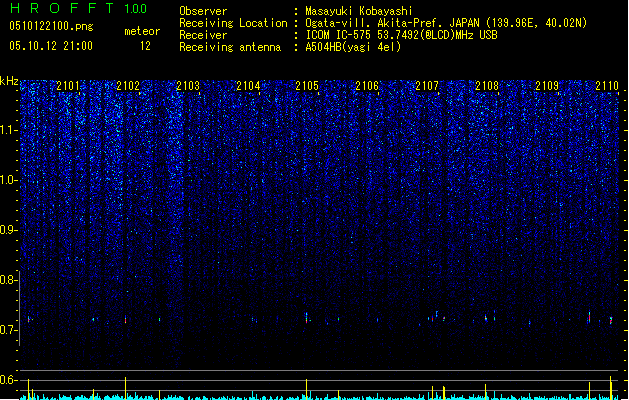This screenshot has width=629, height=400.
Task: Click the yellow power spike below 2105
Action: click(306, 388)
